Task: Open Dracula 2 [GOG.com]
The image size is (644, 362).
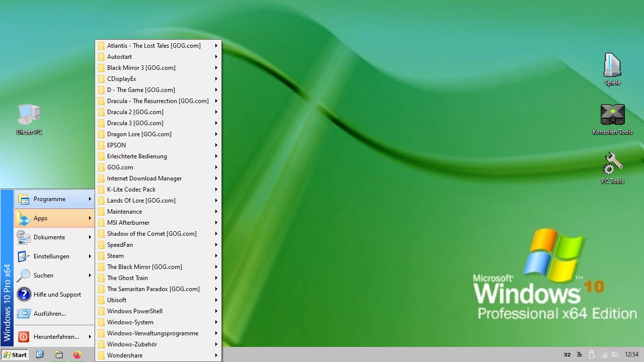Action: (158, 112)
